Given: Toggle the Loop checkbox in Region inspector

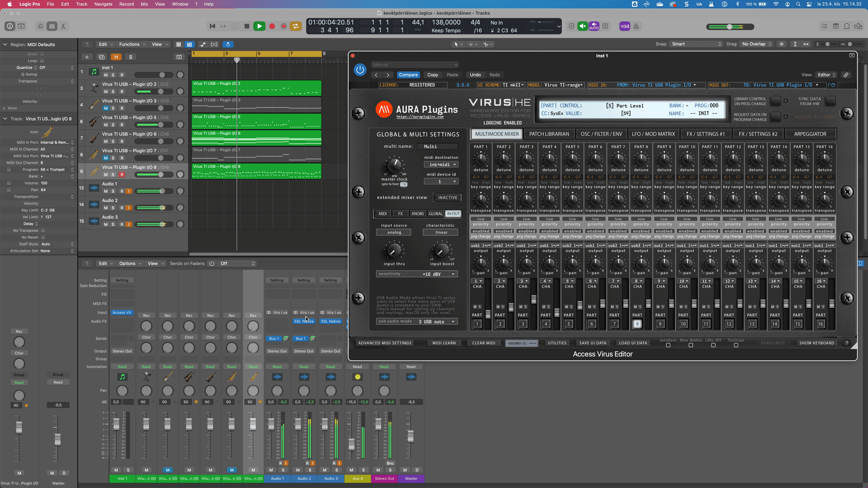Looking at the screenshot, I should (x=42, y=61).
